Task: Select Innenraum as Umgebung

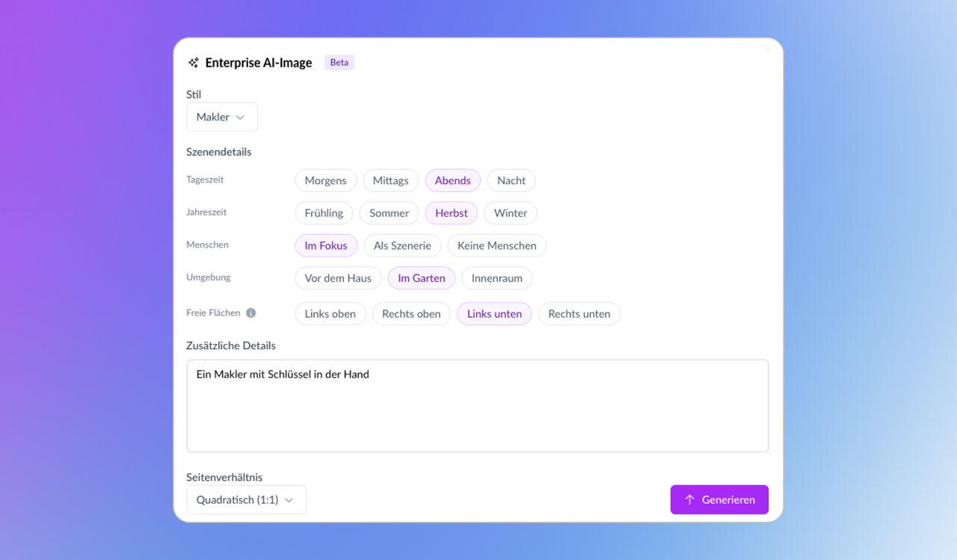Action: coord(497,278)
